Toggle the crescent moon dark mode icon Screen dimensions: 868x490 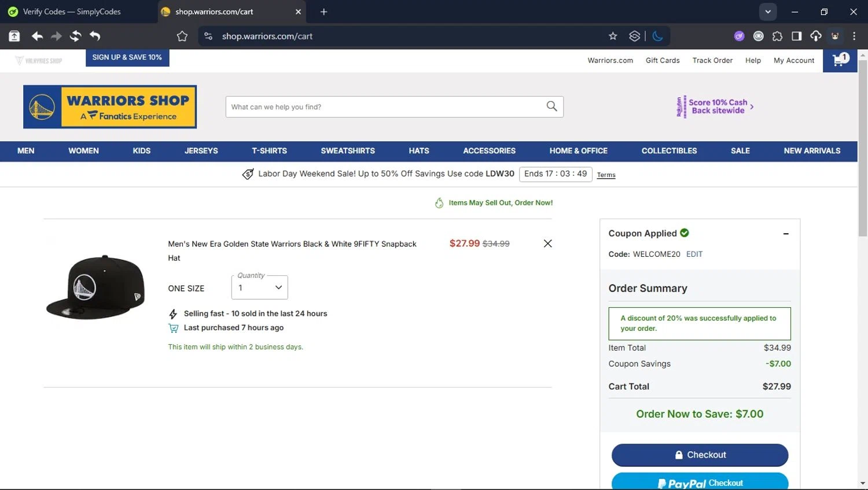pyautogui.click(x=658, y=36)
